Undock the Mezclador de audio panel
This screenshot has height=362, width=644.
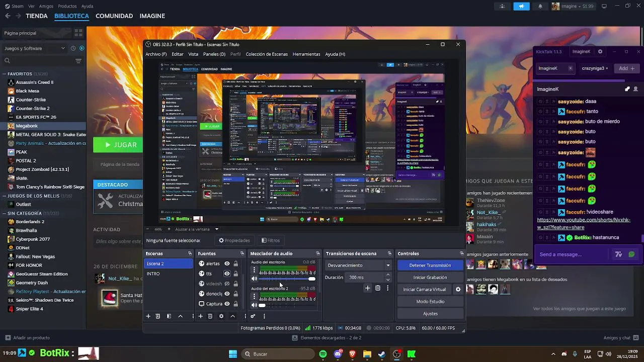point(317,253)
